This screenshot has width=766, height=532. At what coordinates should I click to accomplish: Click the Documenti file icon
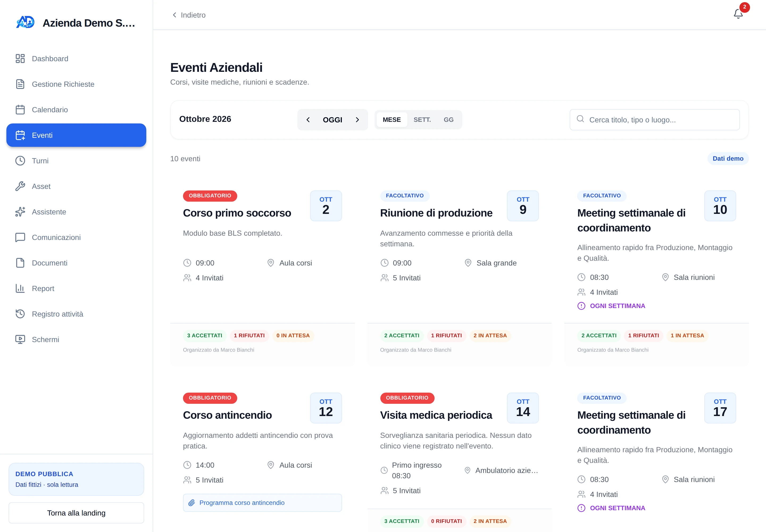20,263
